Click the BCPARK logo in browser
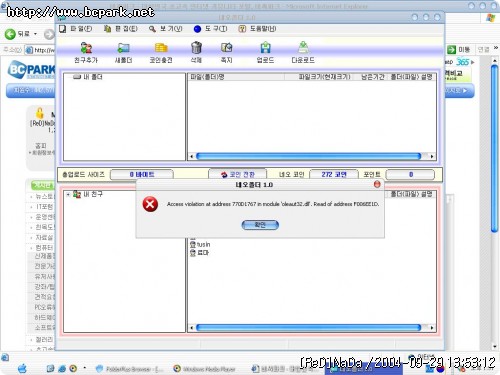 coord(32,69)
